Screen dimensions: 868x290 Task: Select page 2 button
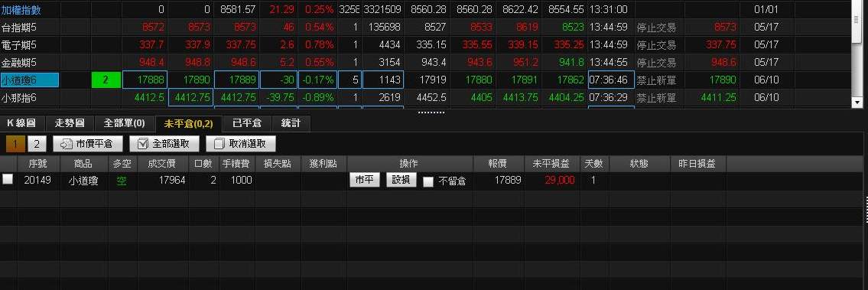pos(37,144)
